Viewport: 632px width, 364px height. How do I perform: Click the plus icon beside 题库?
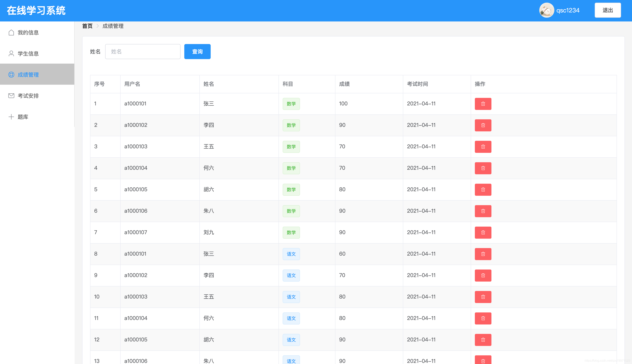coord(11,117)
